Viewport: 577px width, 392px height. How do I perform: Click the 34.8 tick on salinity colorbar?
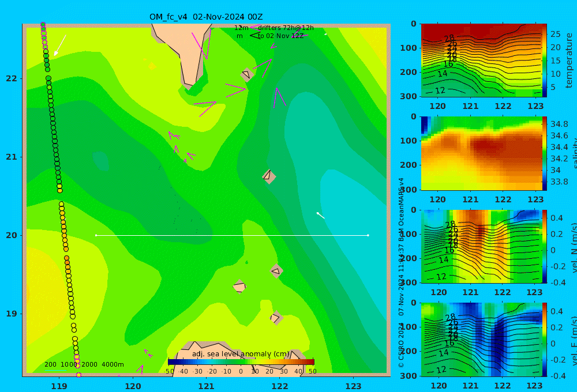point(559,124)
